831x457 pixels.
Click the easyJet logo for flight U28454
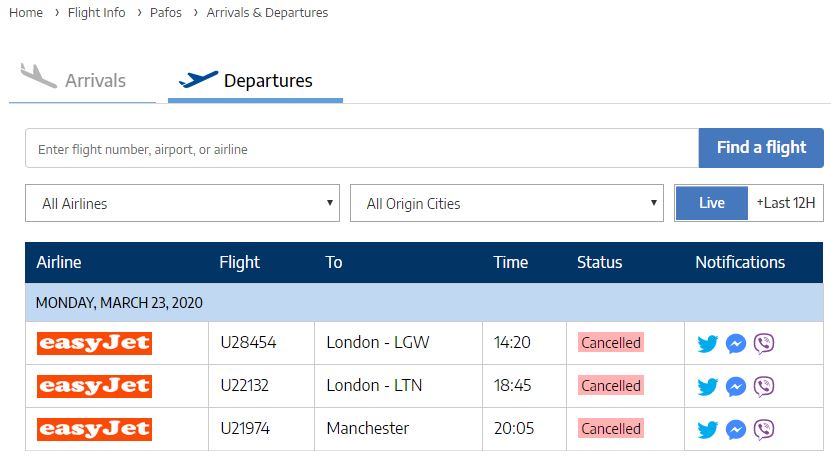click(x=94, y=343)
